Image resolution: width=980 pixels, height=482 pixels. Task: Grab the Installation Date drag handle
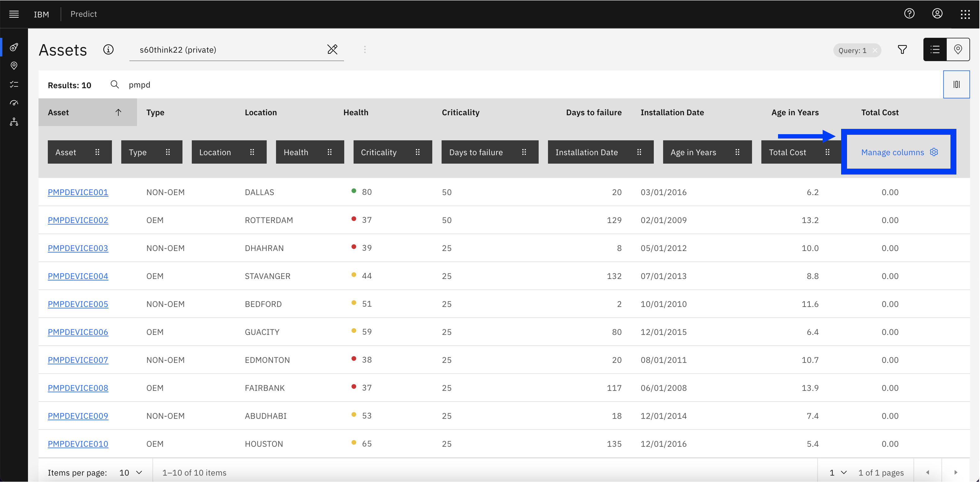(639, 152)
